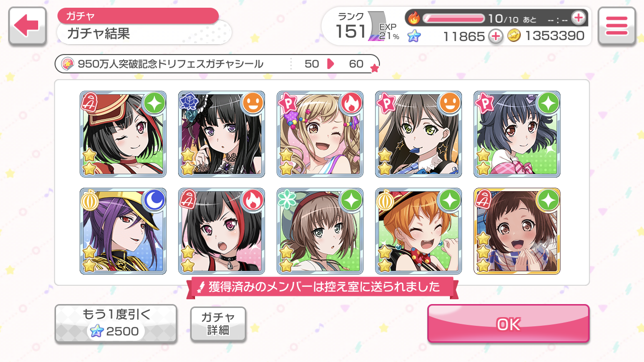644x362 pixels.
Task: Open ガチャ詳細 details button
Action: pyautogui.click(x=218, y=324)
